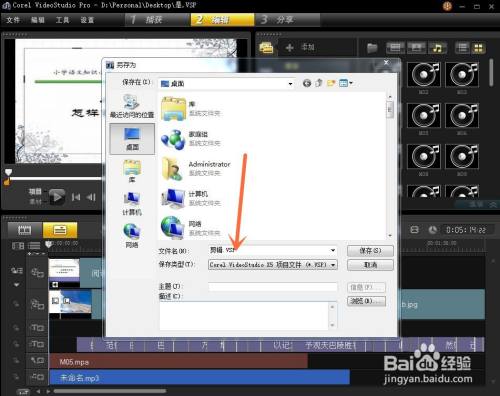The image size is (500, 396).
Task: Click the 保存(S) save button
Action: [x=370, y=251]
